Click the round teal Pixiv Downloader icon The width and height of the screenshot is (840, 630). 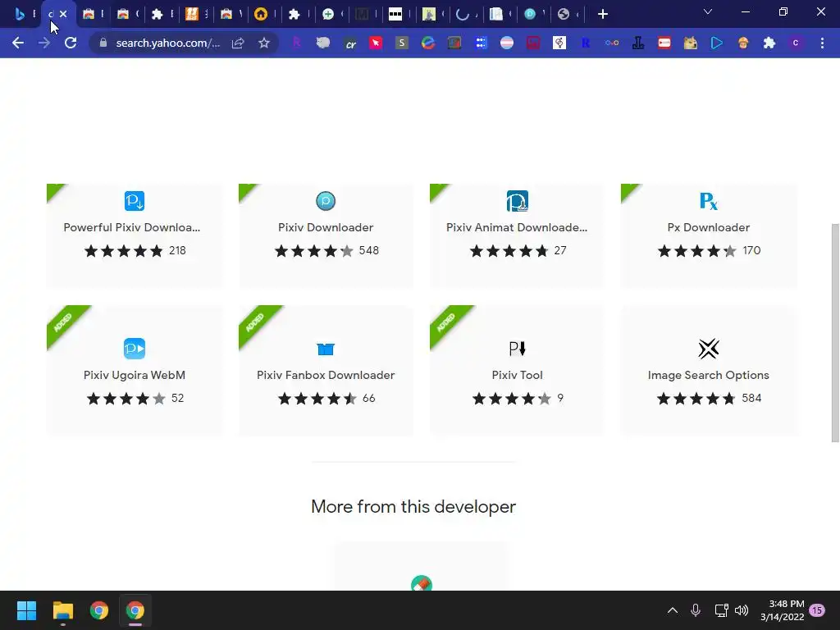click(326, 201)
